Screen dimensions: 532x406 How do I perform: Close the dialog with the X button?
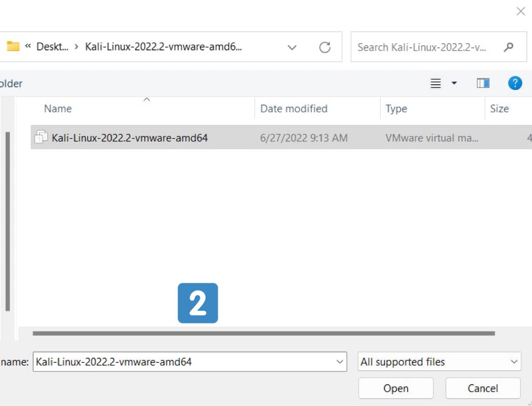[521, 11]
